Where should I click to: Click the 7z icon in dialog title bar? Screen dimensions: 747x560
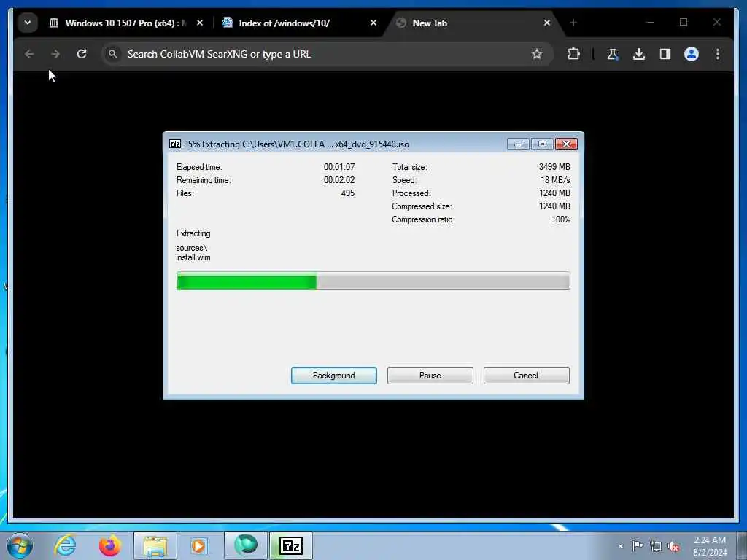175,144
